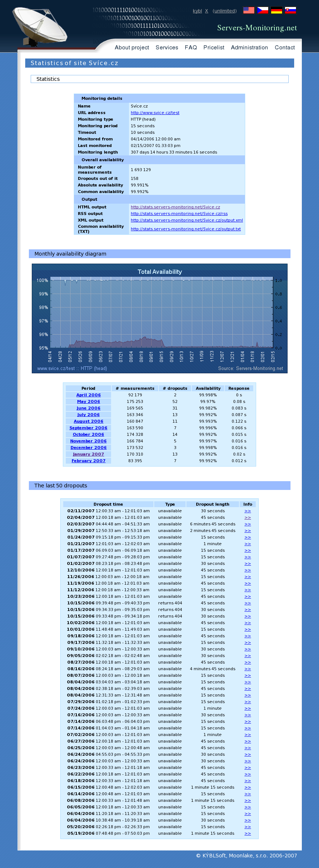
Task: Select the 99.991% absolute availability value
Action: coord(140,185)
